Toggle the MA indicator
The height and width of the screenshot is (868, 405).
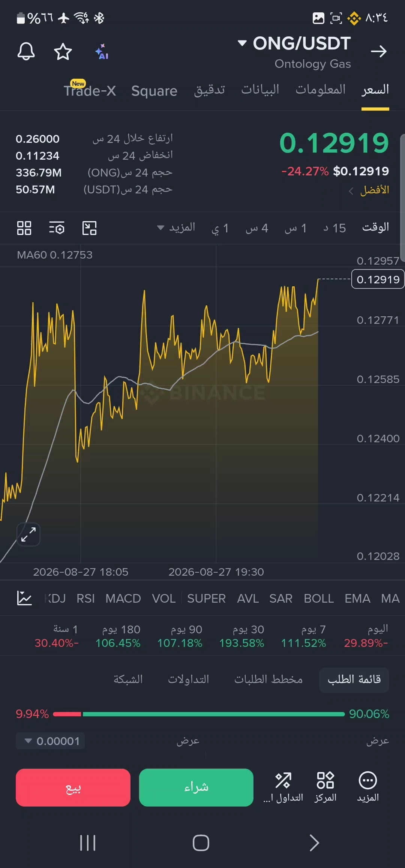coord(390,599)
